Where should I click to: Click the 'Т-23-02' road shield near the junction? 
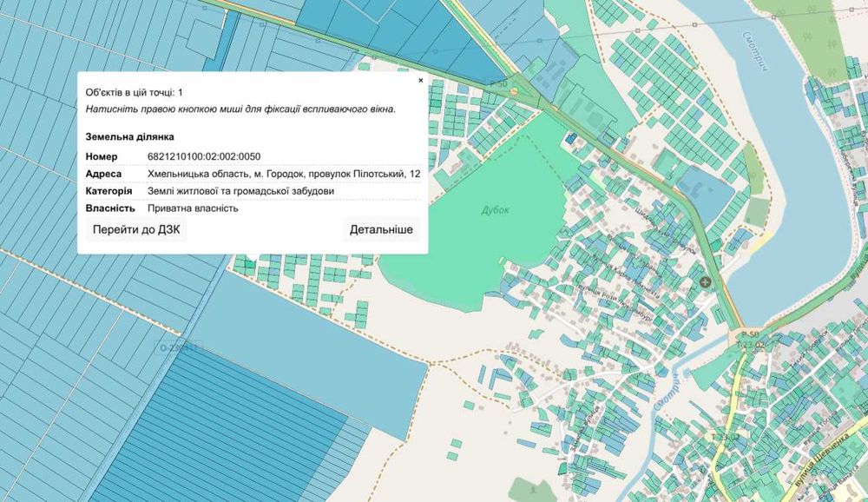(750, 345)
